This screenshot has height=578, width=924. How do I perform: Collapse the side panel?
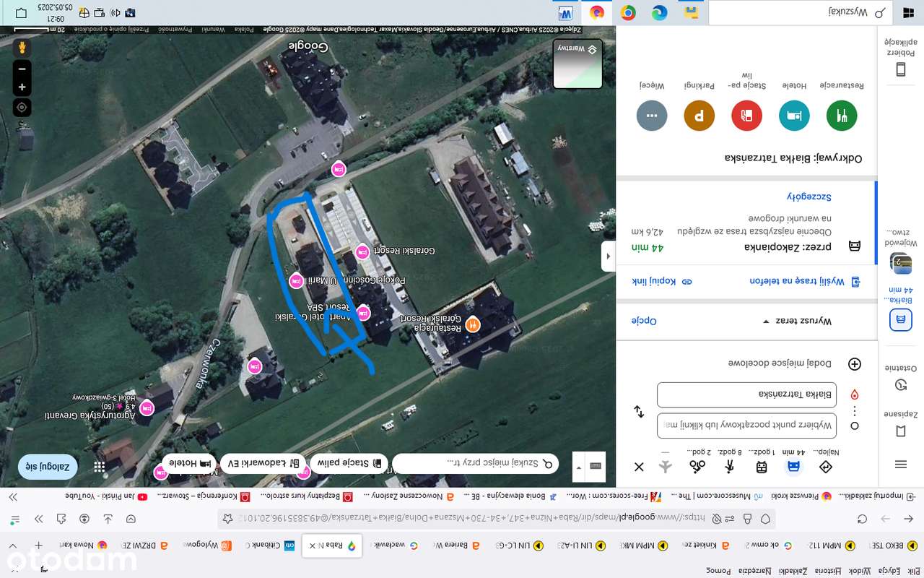tap(609, 256)
